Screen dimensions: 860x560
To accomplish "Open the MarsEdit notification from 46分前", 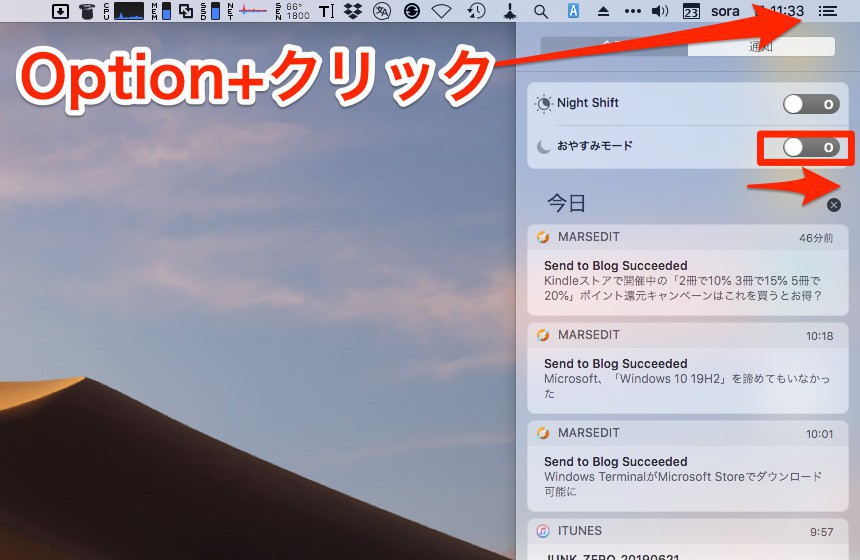I will pos(688,270).
